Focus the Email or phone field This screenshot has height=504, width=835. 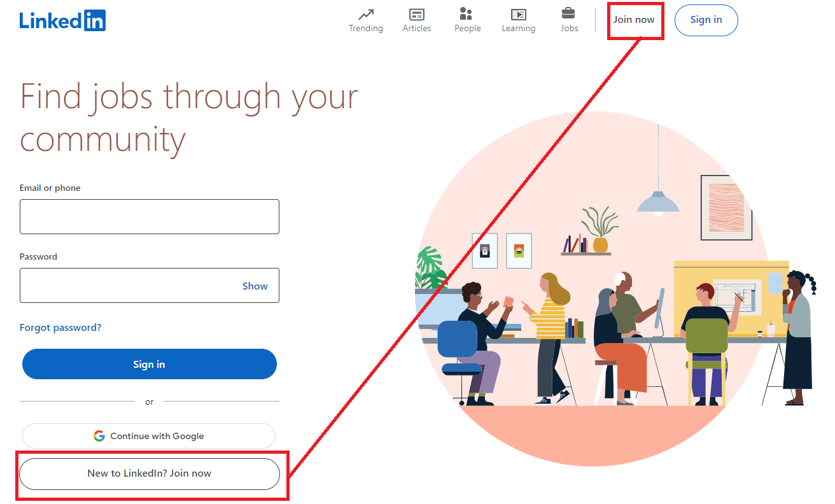pos(149,216)
